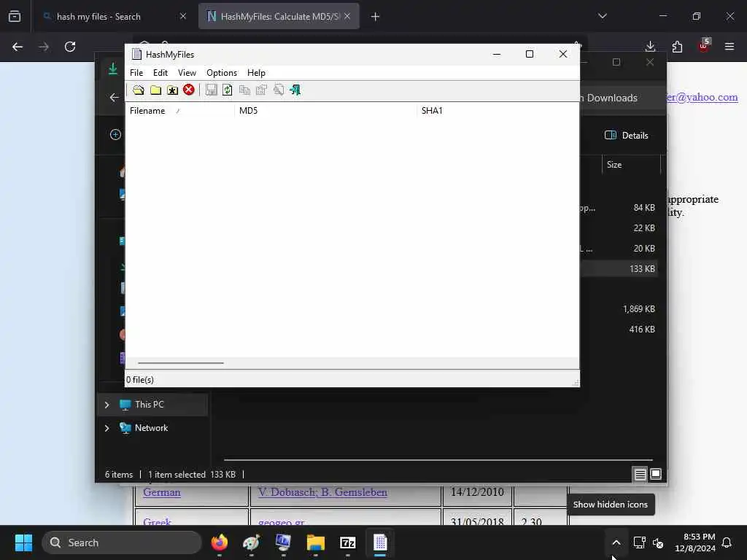Close the 'hash my files - Search' browser tab

coord(183,17)
